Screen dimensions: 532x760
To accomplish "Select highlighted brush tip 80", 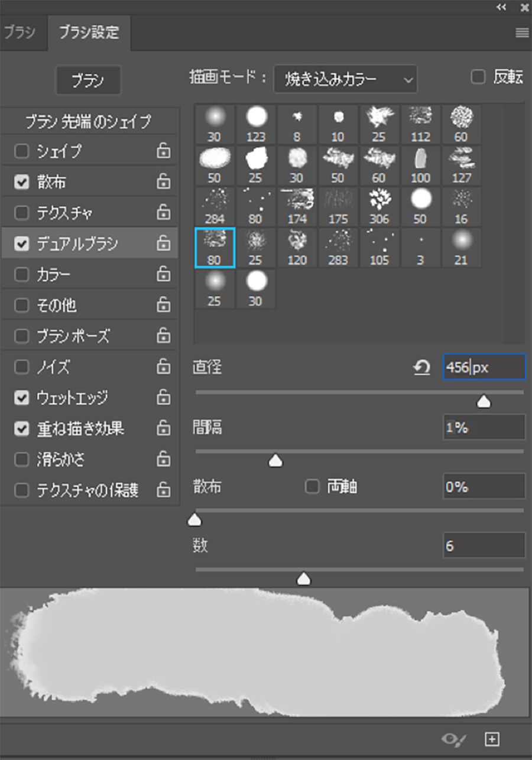I will click(215, 248).
